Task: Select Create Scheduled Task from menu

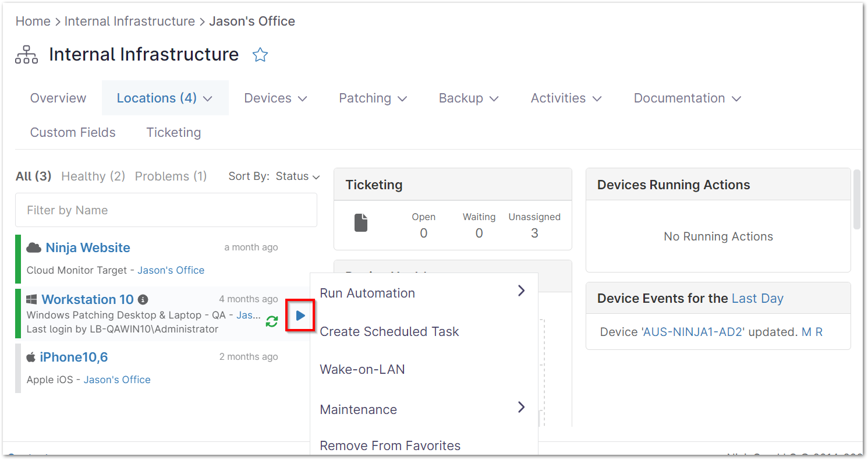Action: (389, 331)
